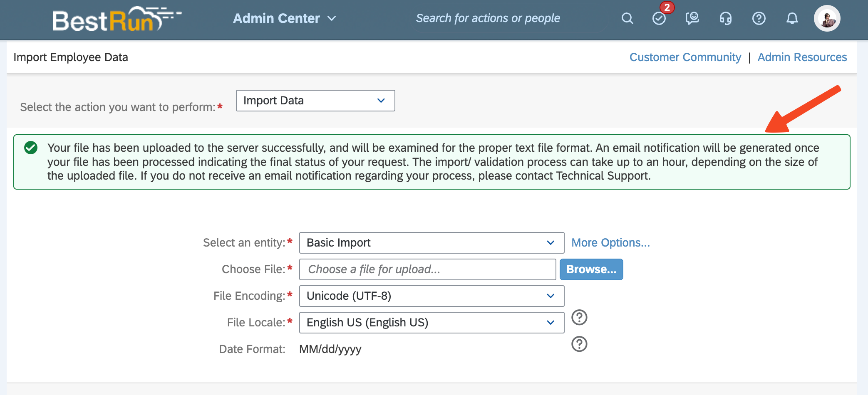Click the File Locale help icon
Image resolution: width=868 pixels, height=395 pixels.
(579, 318)
